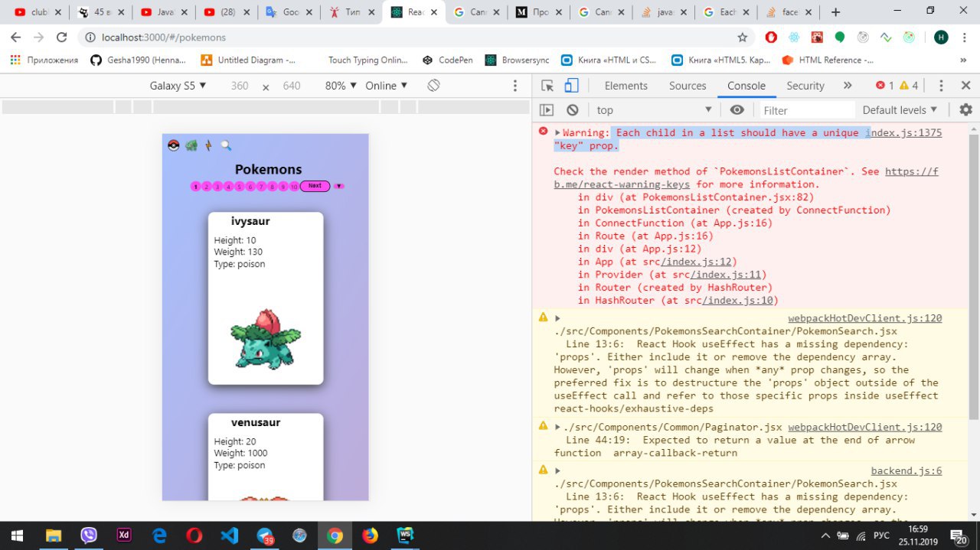
Task: Open the index.js:1375 source link
Action: (x=904, y=133)
